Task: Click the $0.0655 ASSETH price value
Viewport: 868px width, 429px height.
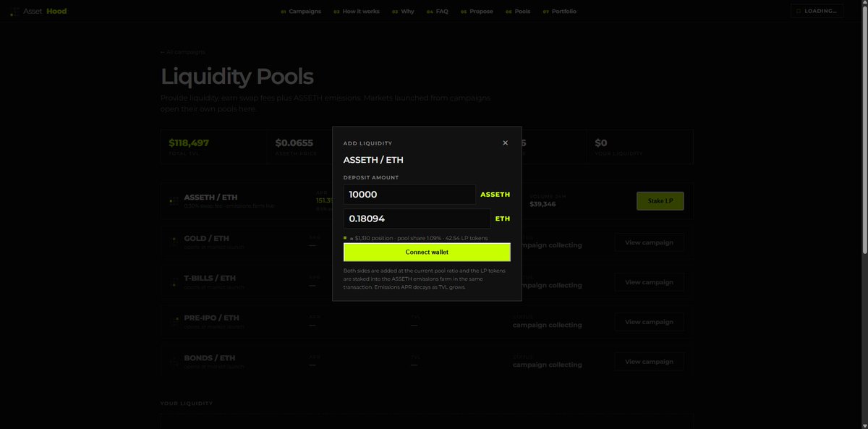Action: 294,143
